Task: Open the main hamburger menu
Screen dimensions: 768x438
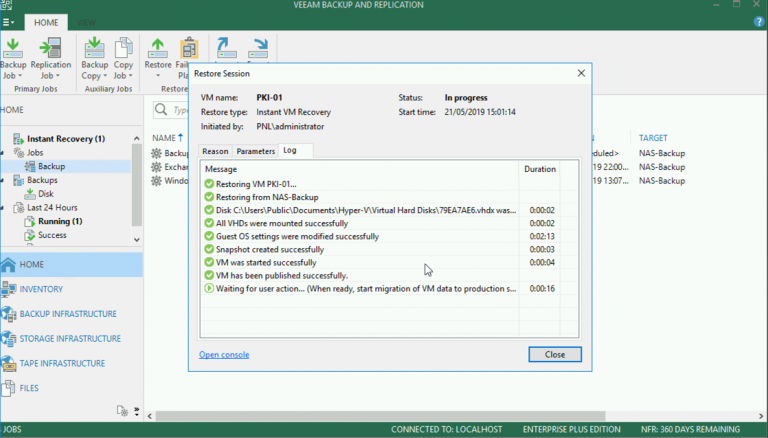Action: click(8, 23)
